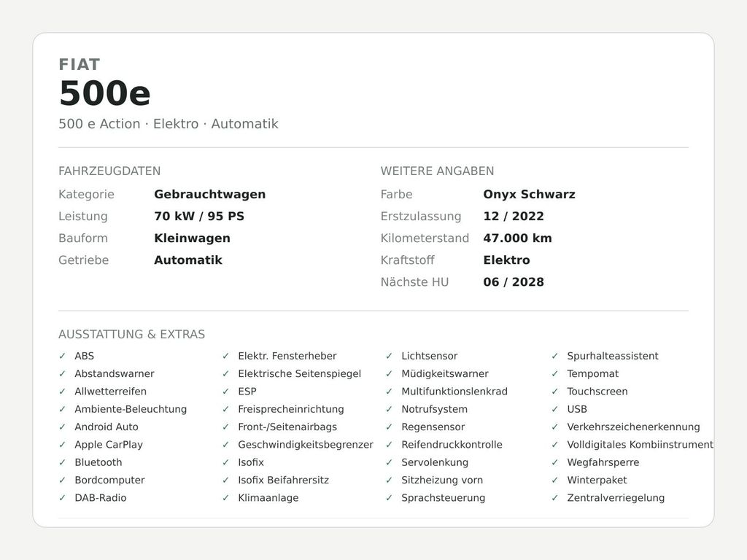
Task: Click the 'Leistung' label
Action: (83, 216)
